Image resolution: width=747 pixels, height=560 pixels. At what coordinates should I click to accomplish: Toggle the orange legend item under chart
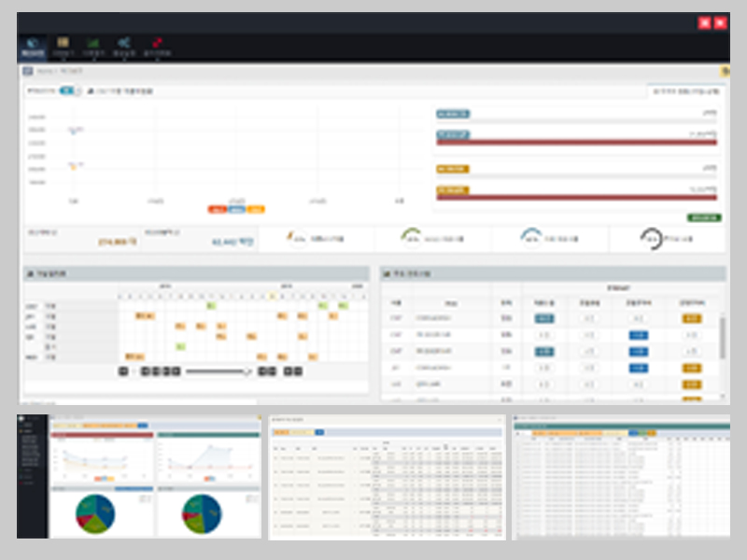(256, 209)
